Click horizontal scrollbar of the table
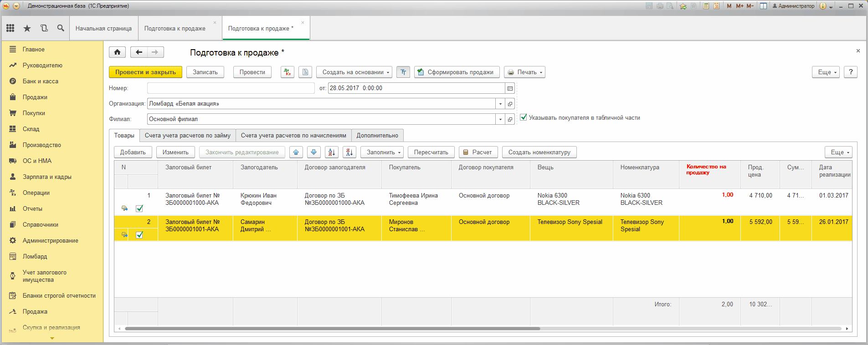Viewport: 868px width, 345px height. 332,329
